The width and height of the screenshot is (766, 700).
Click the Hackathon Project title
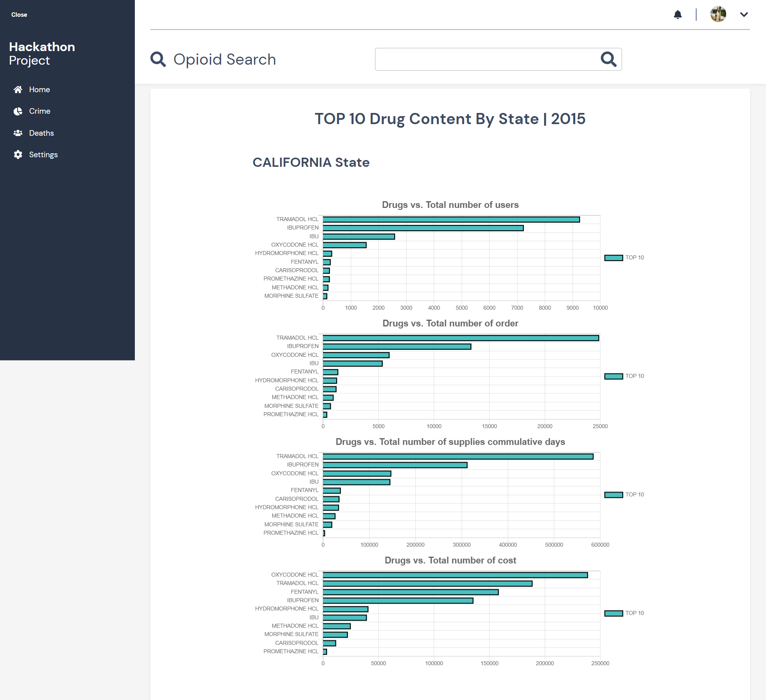pos(41,53)
